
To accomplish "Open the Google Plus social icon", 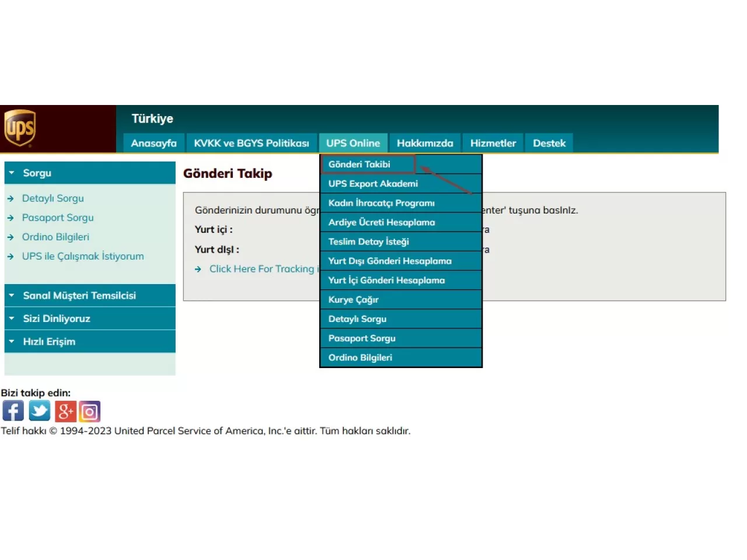I will pos(65,411).
